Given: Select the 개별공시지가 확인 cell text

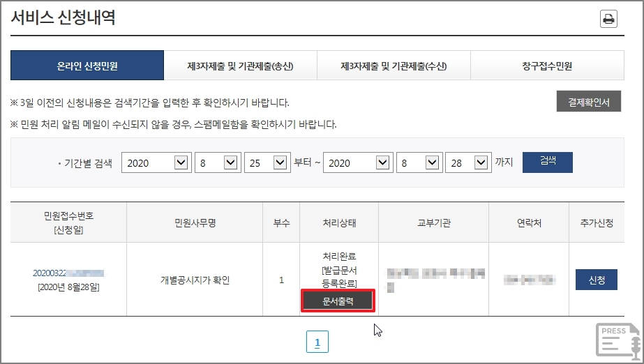Looking at the screenshot, I should pyautogui.click(x=195, y=280).
